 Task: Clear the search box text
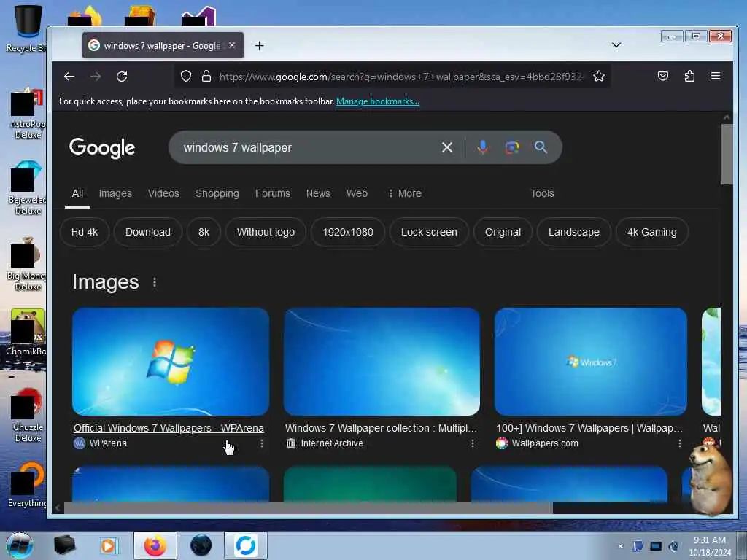click(x=447, y=147)
